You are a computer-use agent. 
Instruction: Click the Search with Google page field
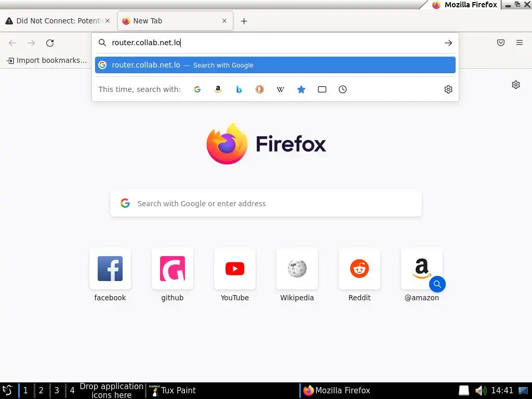point(266,203)
